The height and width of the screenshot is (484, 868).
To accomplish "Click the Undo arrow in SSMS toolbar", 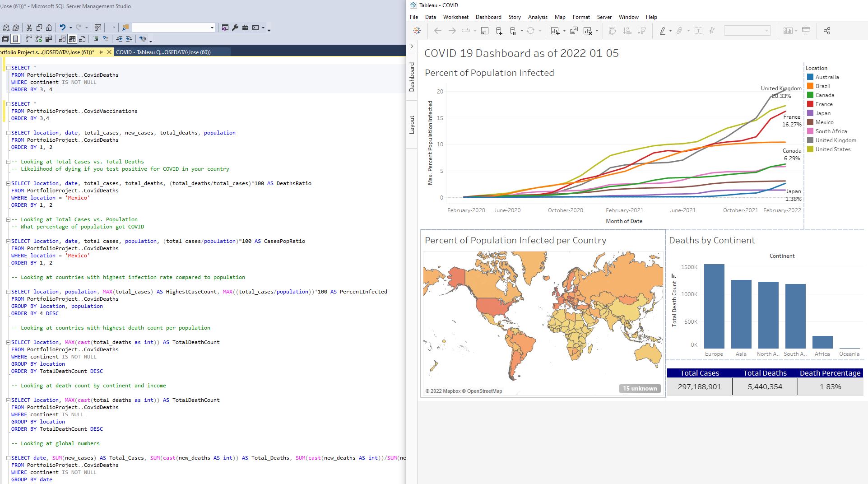I will point(63,28).
